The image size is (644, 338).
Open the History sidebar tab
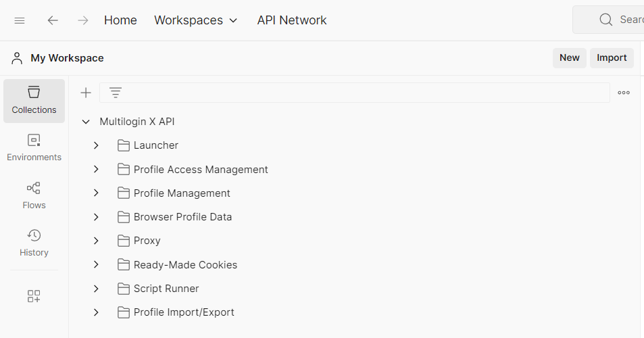click(34, 243)
